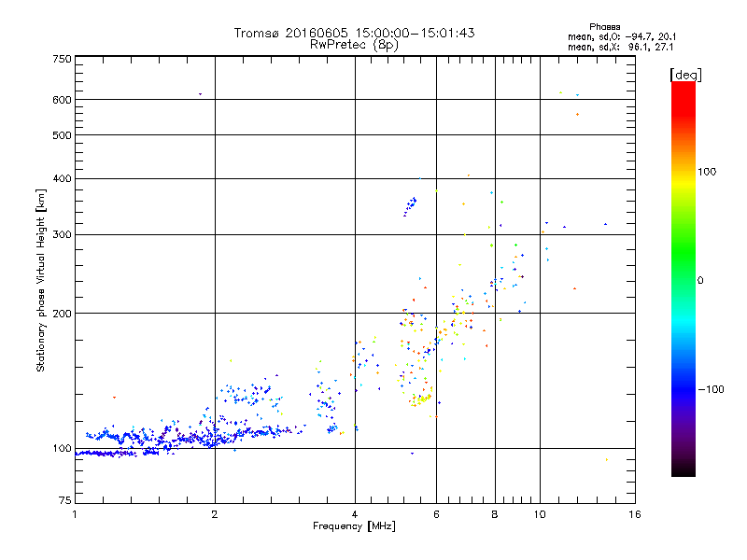Click the plot title "Tromsø 20160605 15:00:00-15:01:43"
Screen dimensions: 747x560
click(x=355, y=33)
